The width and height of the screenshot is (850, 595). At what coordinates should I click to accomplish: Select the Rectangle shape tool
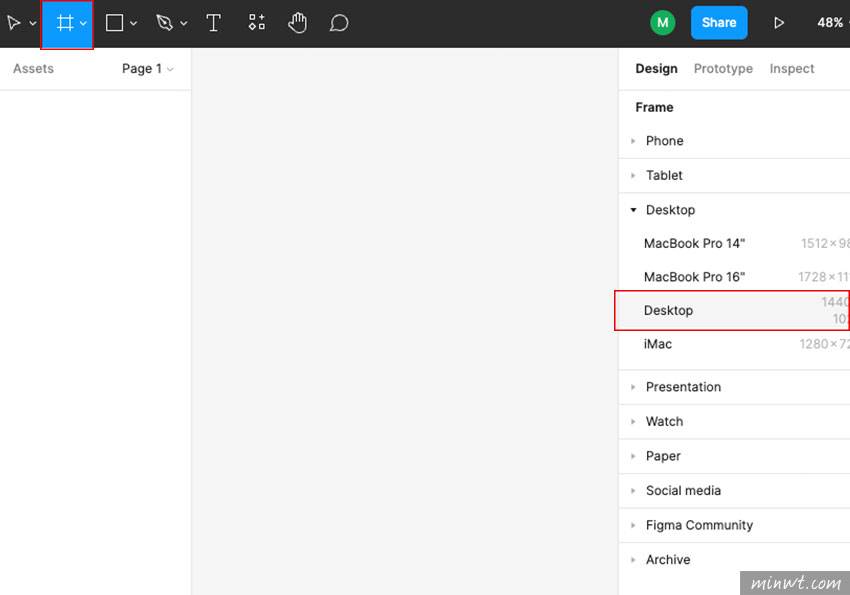(x=114, y=23)
